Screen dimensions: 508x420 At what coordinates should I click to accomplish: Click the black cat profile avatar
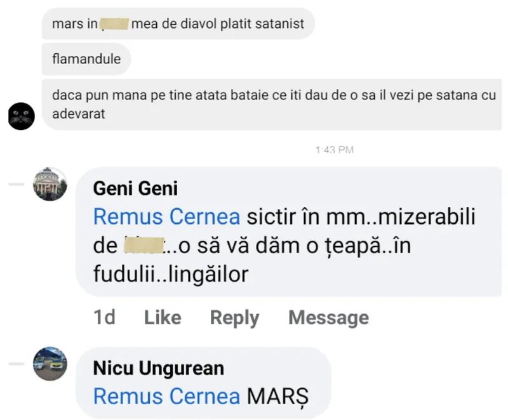pyautogui.click(x=22, y=115)
